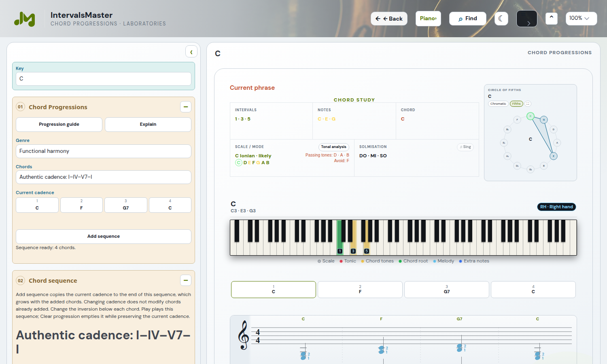The width and height of the screenshot is (607, 364).
Task: Collapse the left sidebar panel
Action: (x=191, y=52)
